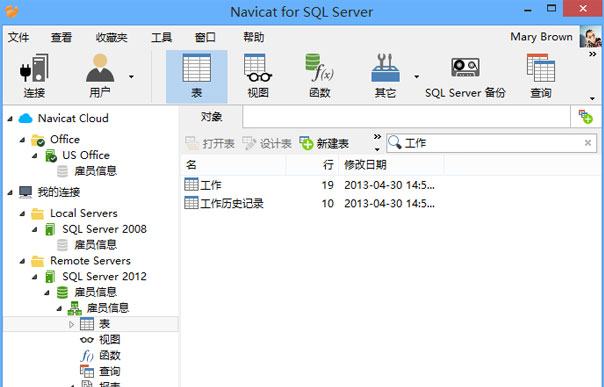Open the 用户 user manager
Image resolution: width=604 pixels, height=387 pixels.
click(x=100, y=77)
